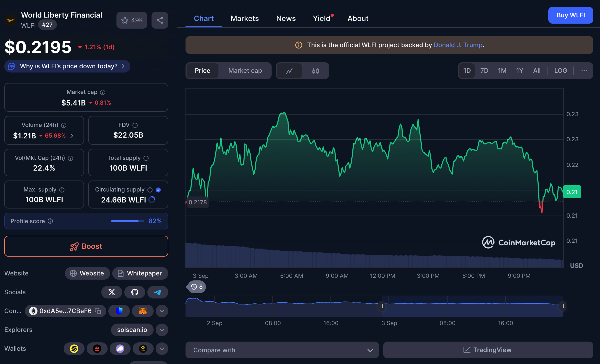Expand the Explorers list chevron
This screenshot has height=364, width=600.
162,330
